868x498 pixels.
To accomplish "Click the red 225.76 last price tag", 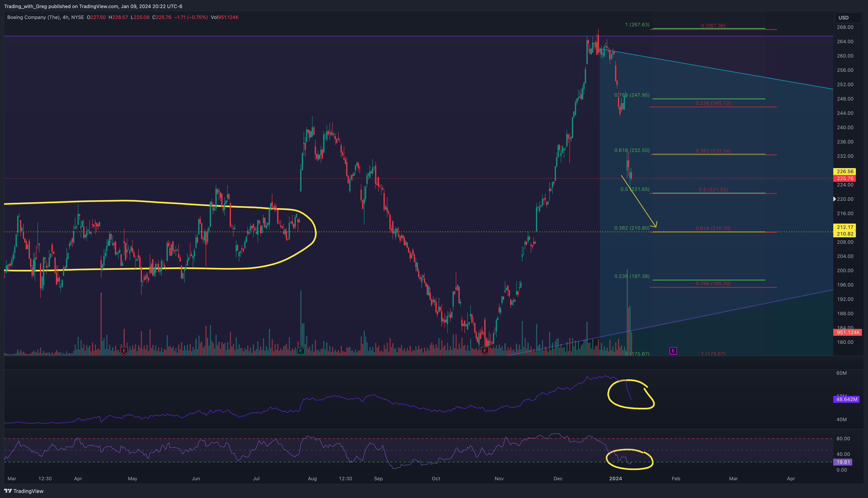I will coord(845,179).
